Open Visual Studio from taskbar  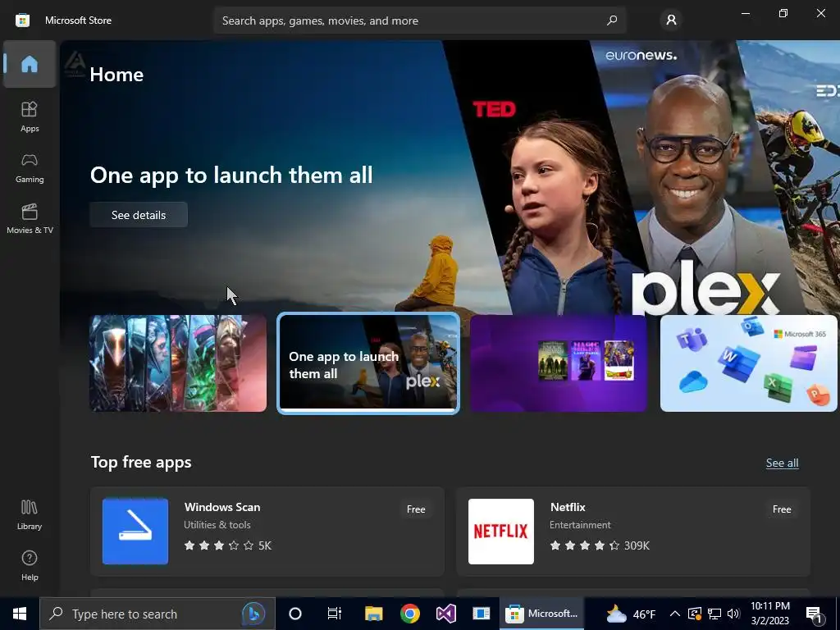pos(445,614)
